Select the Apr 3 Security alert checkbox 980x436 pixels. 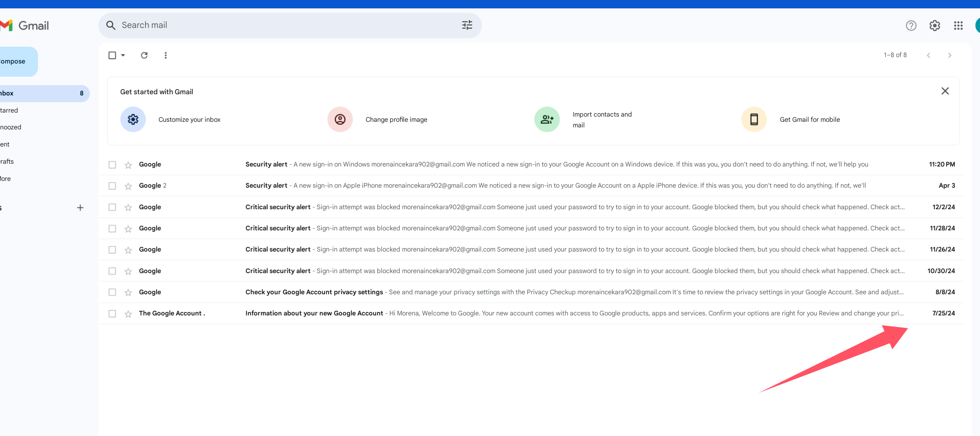pos(112,186)
